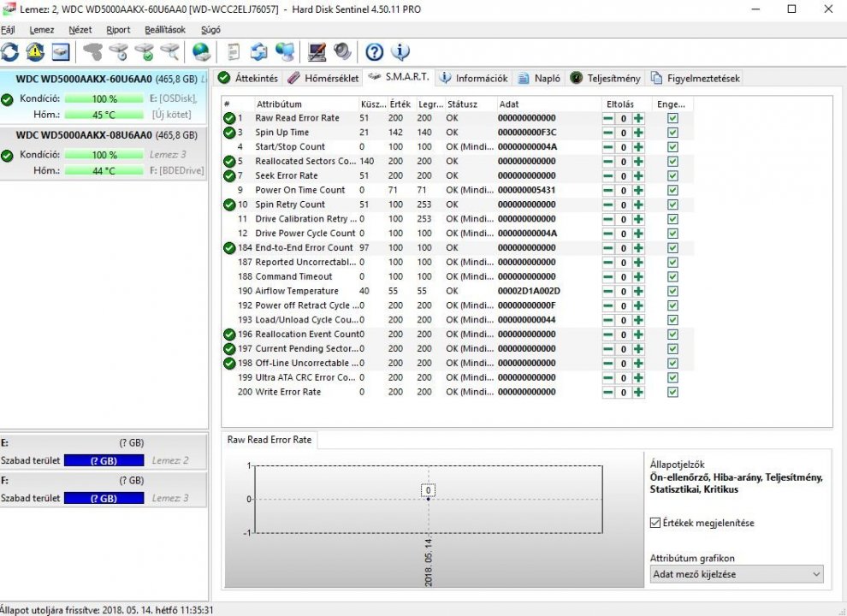Click the green check icon for Spin Up Time
This screenshot has height=616, width=847.
(x=229, y=133)
